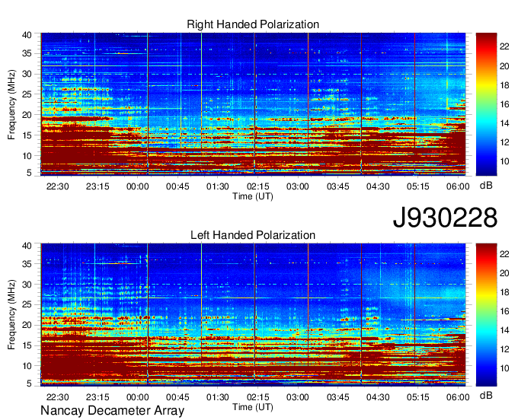
Task: Click the 01:30 time tick in the upper plot
Action: pyautogui.click(x=217, y=186)
